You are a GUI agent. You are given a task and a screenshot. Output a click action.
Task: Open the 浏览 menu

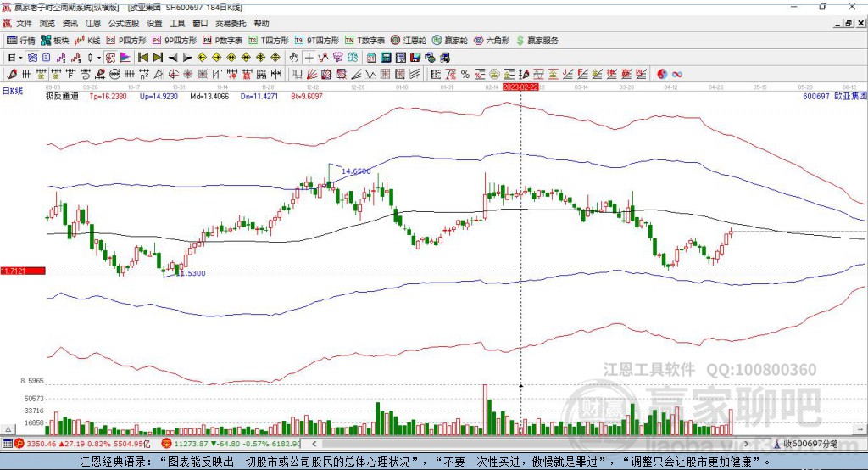click(x=47, y=23)
